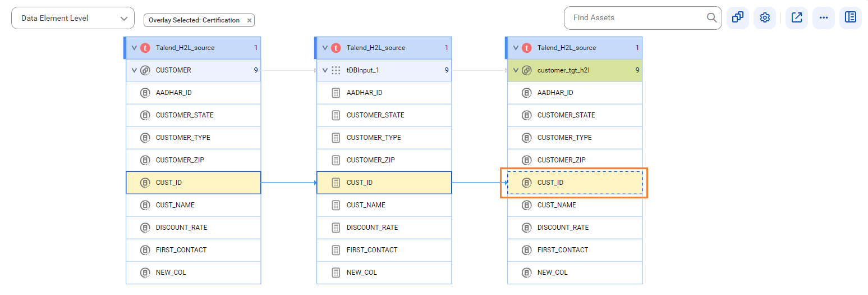Click the copy/duplicate view icon
The image size is (868, 295).
(738, 18)
